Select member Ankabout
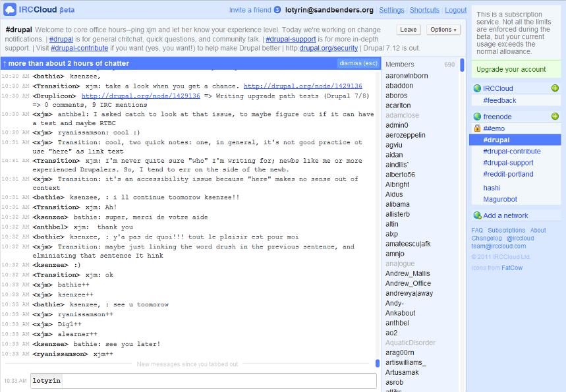The height and width of the screenshot is (392, 566). (x=401, y=313)
